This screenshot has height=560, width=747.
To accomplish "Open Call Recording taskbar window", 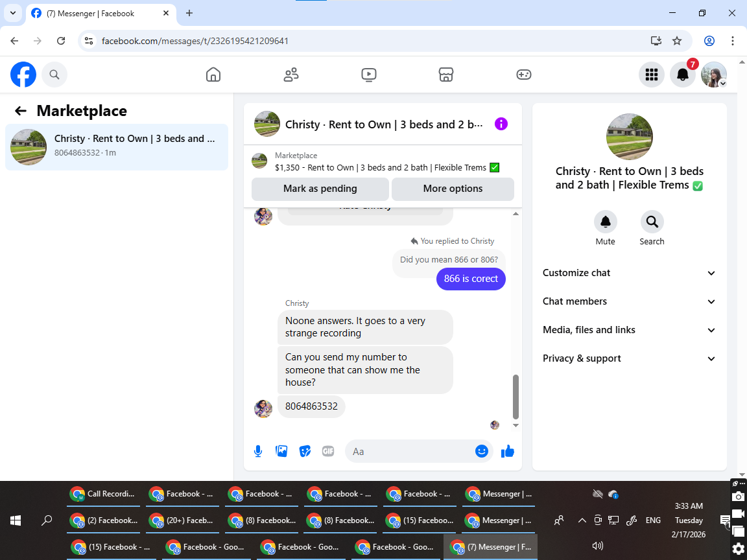I will click(x=103, y=495).
